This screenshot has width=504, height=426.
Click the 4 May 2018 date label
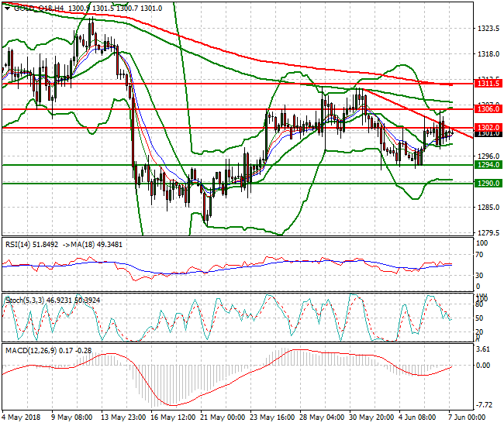[21, 417]
